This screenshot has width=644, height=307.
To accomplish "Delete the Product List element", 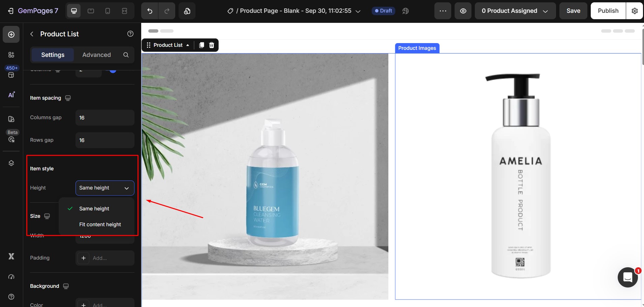I will pyautogui.click(x=212, y=45).
